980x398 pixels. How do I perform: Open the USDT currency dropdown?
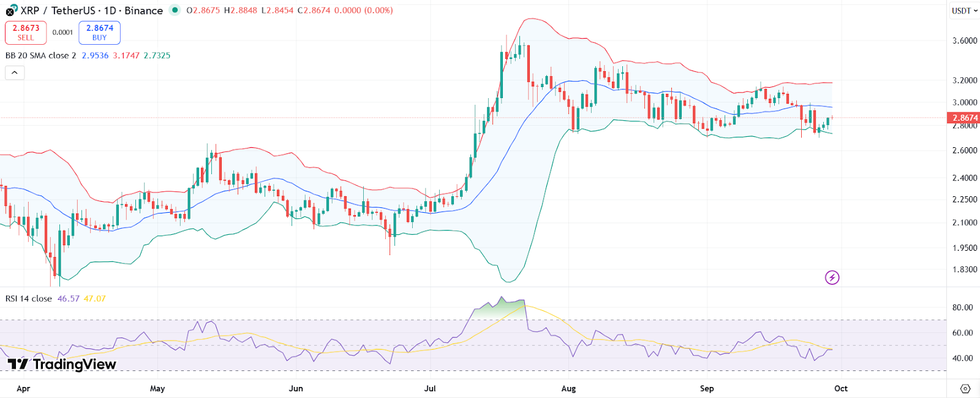[964, 10]
